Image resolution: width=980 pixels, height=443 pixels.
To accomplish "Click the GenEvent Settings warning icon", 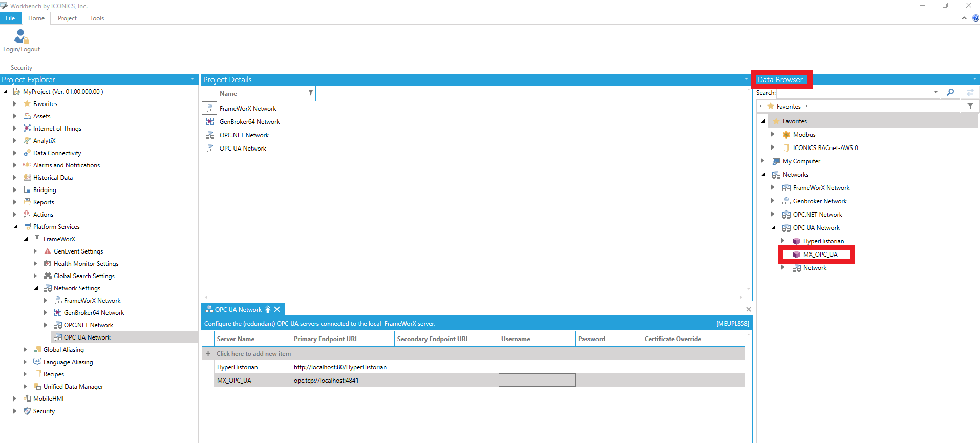I will (48, 251).
